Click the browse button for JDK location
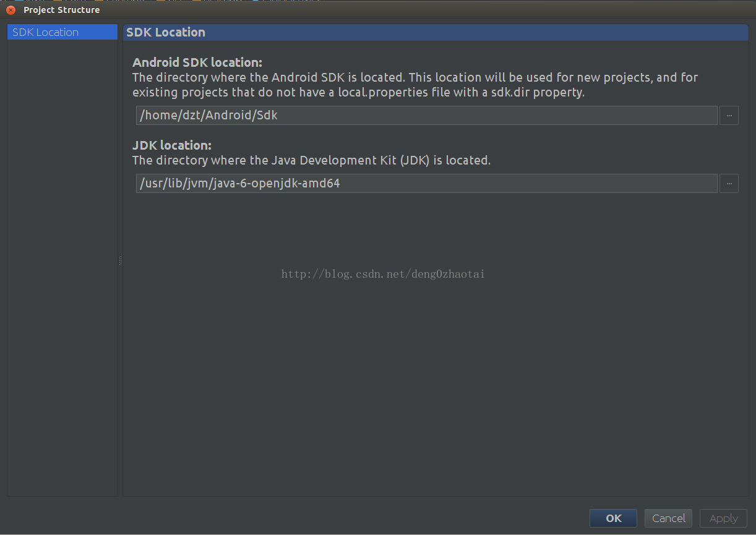The image size is (756, 535). click(729, 183)
